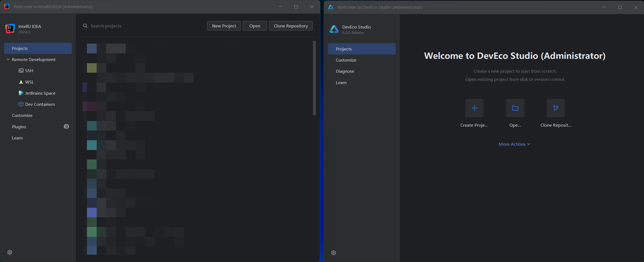Click the New Project button
Screen dimensions: 644x262
[x=224, y=26]
